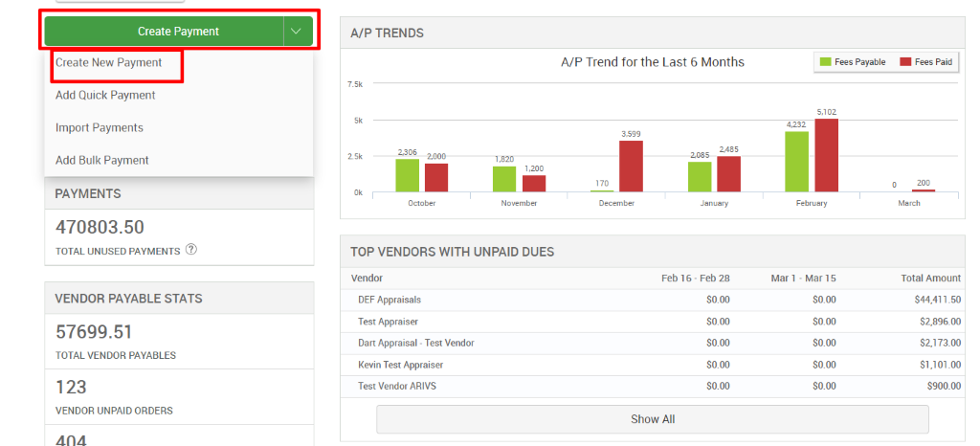Click the green Create Payment button

164,32
